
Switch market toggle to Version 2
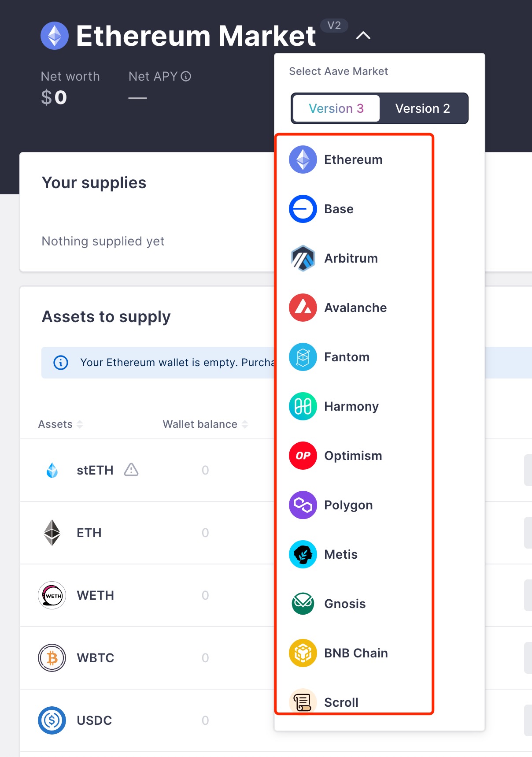[422, 108]
